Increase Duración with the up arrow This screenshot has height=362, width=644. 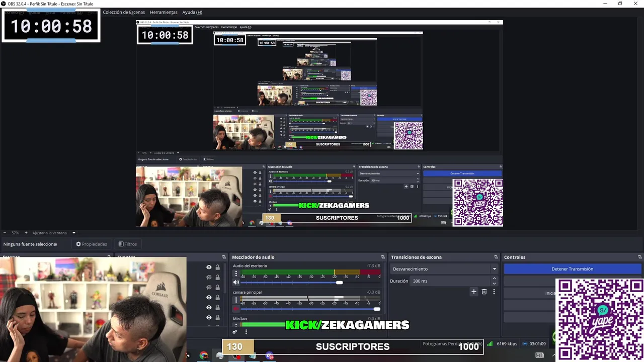[494, 279]
